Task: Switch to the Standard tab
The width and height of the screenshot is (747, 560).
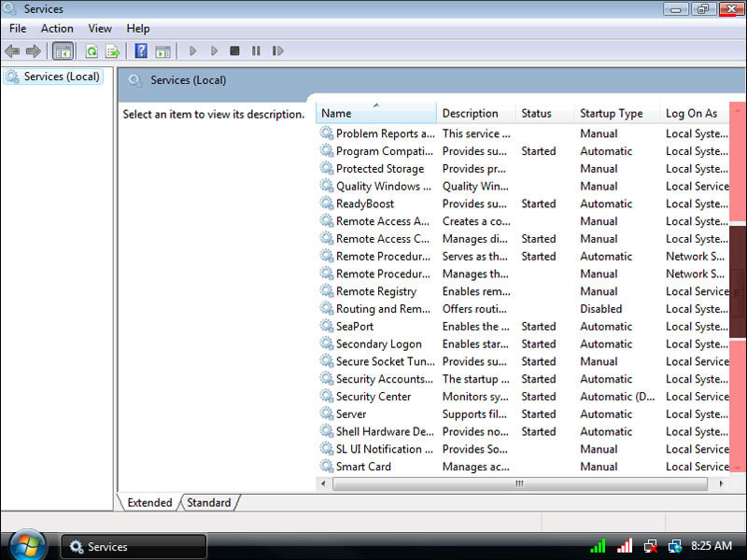Action: pyautogui.click(x=208, y=502)
